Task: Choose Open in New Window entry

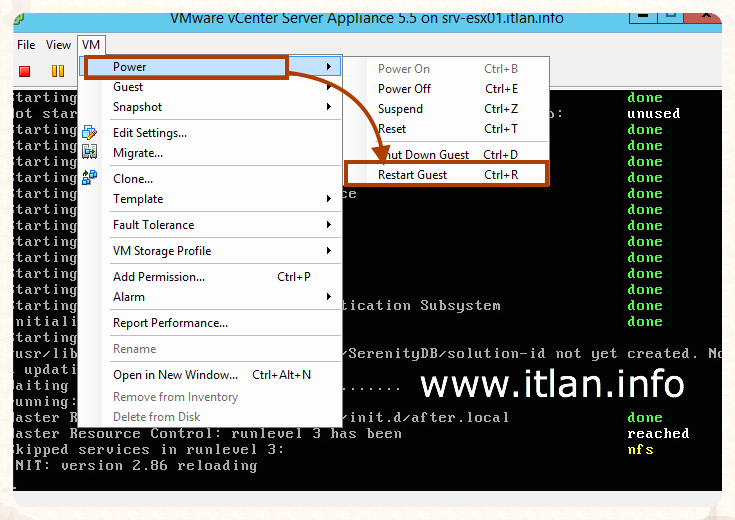Action: pyautogui.click(x=175, y=375)
